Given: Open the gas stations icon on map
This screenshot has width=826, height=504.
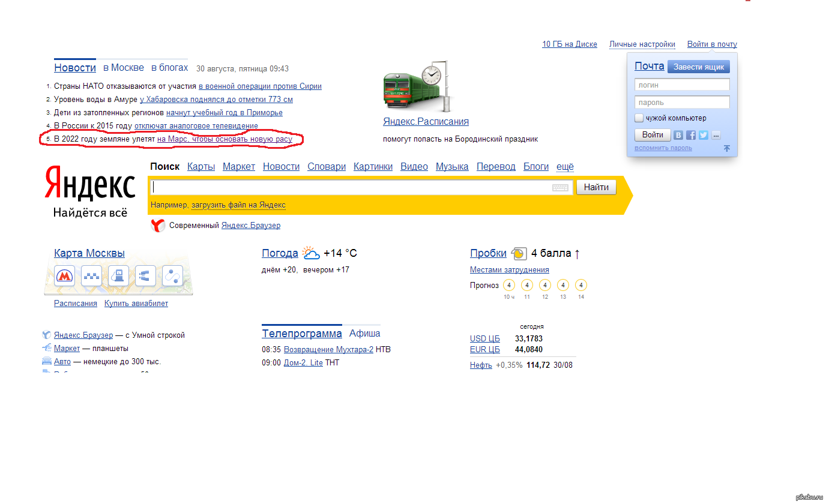Looking at the screenshot, I should (x=118, y=275).
